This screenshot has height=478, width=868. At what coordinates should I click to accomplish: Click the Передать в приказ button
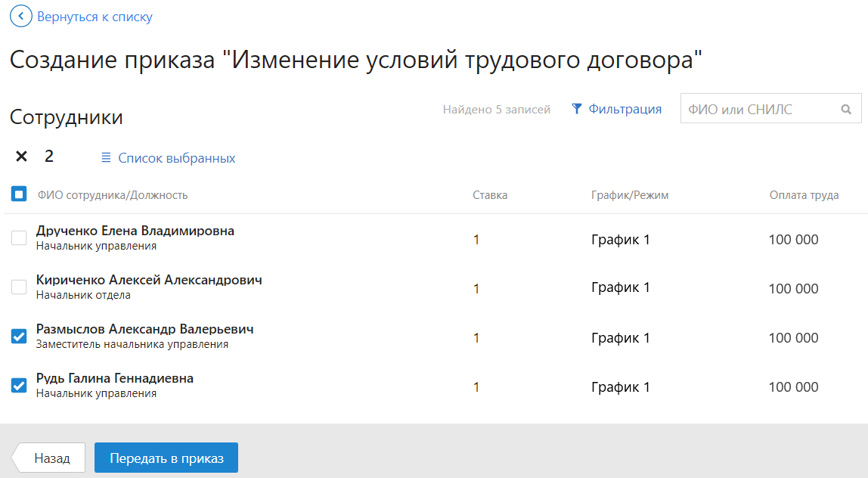coord(166,458)
